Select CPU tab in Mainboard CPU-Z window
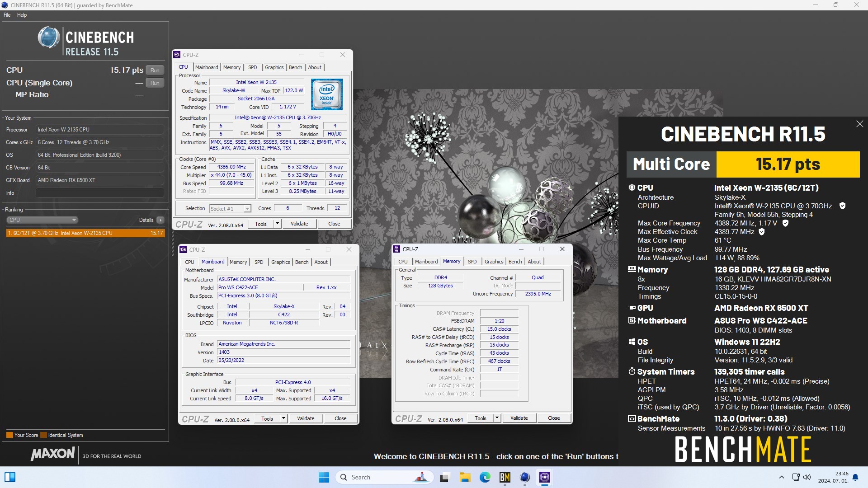 click(x=189, y=262)
